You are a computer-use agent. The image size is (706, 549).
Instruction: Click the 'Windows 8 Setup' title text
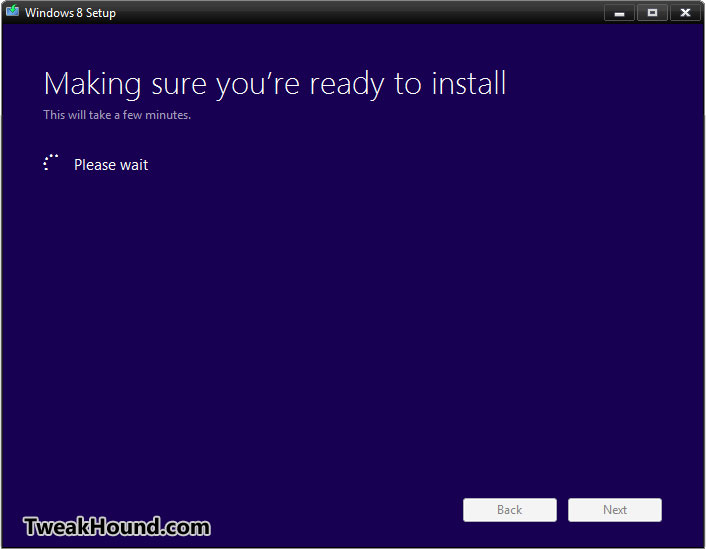pos(70,13)
